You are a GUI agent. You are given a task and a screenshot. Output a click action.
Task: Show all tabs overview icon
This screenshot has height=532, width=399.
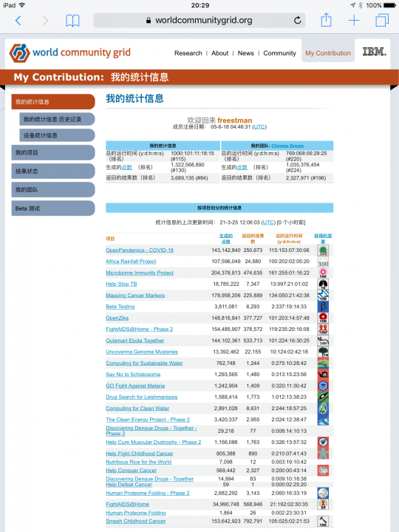pyautogui.click(x=382, y=20)
